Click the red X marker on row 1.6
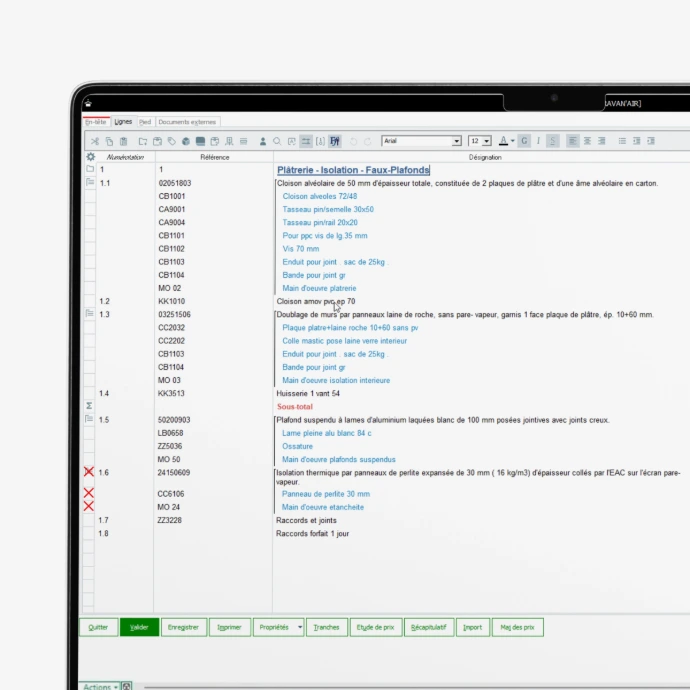The width and height of the screenshot is (690, 690). tap(89, 472)
